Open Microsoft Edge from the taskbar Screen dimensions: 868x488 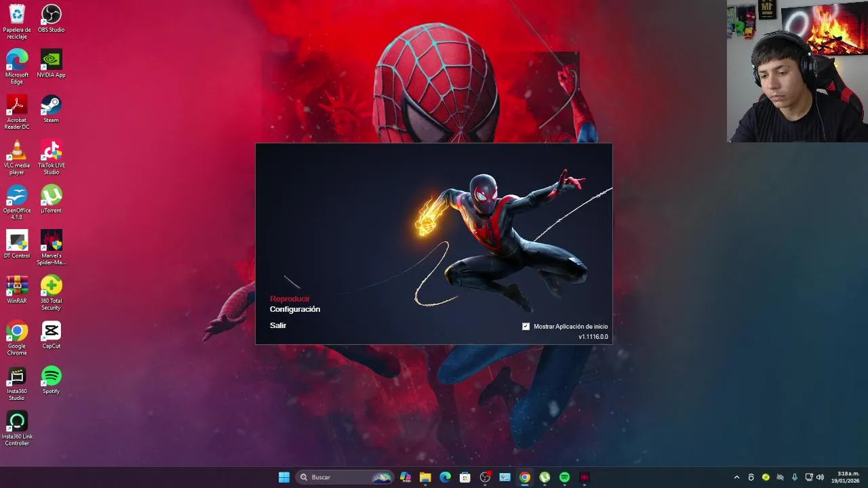pos(445,477)
